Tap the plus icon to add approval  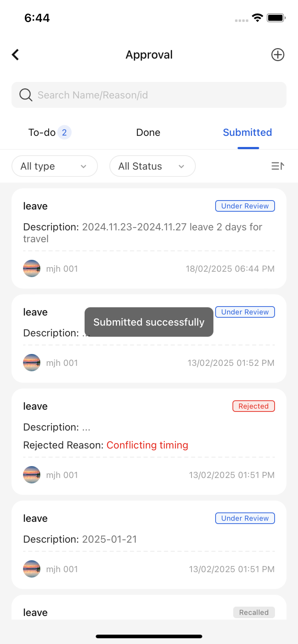tap(277, 54)
